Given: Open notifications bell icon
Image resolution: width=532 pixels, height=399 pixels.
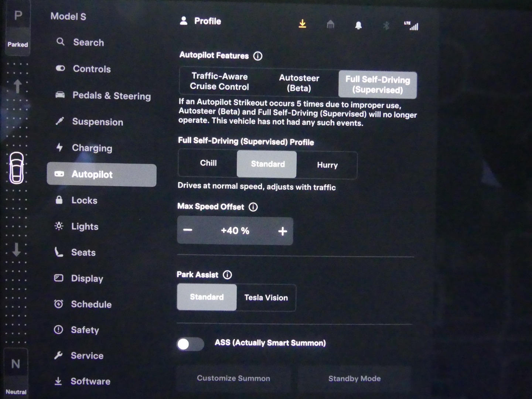Looking at the screenshot, I should (x=358, y=25).
